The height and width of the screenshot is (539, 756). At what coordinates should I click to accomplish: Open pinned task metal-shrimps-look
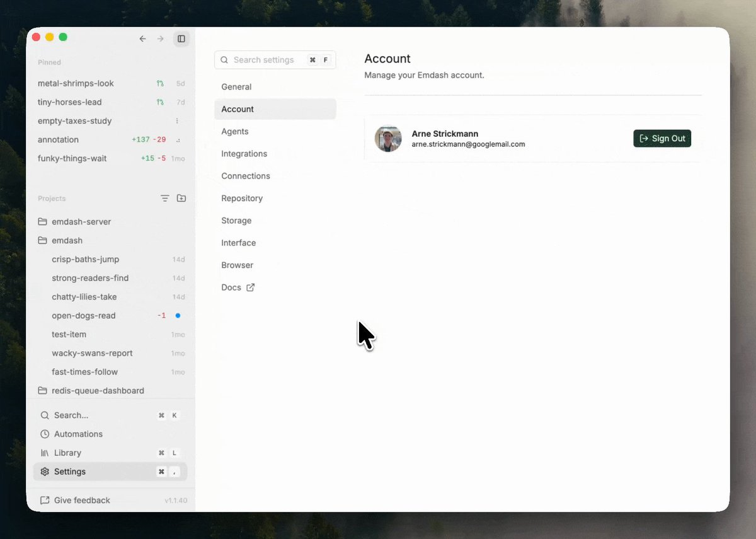pyautogui.click(x=110, y=83)
